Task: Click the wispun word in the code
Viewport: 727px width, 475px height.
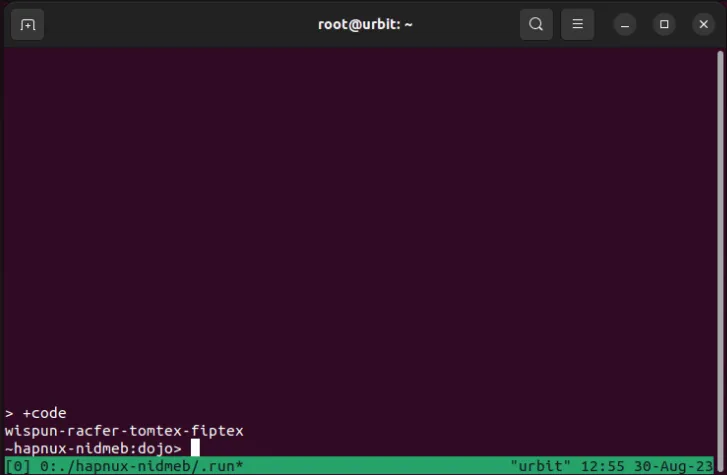Action: click(x=29, y=430)
